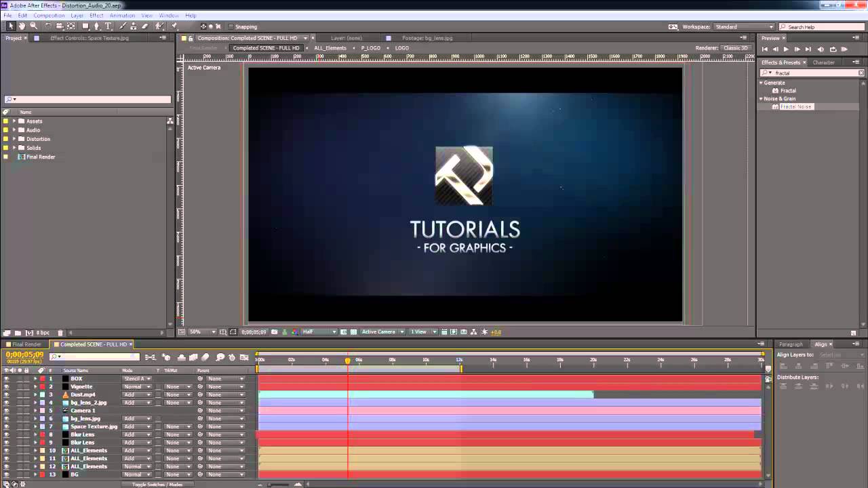Select the Horizontal Type tool

click(x=106, y=26)
